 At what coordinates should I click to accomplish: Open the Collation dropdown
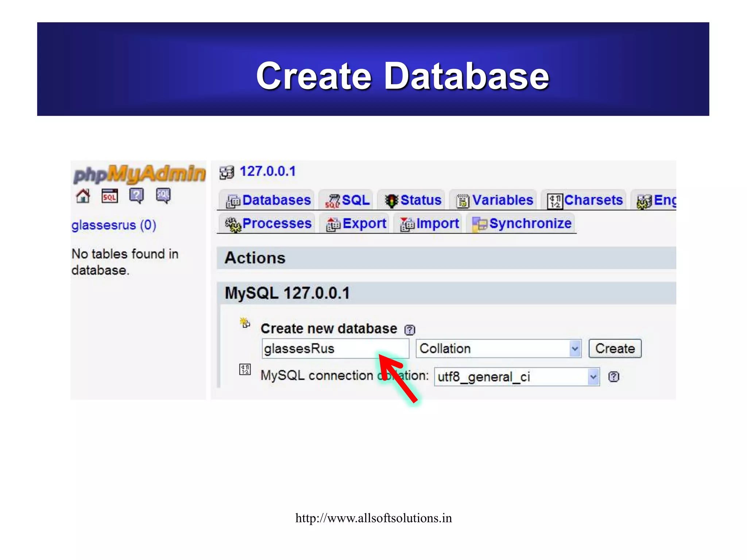tap(498, 349)
